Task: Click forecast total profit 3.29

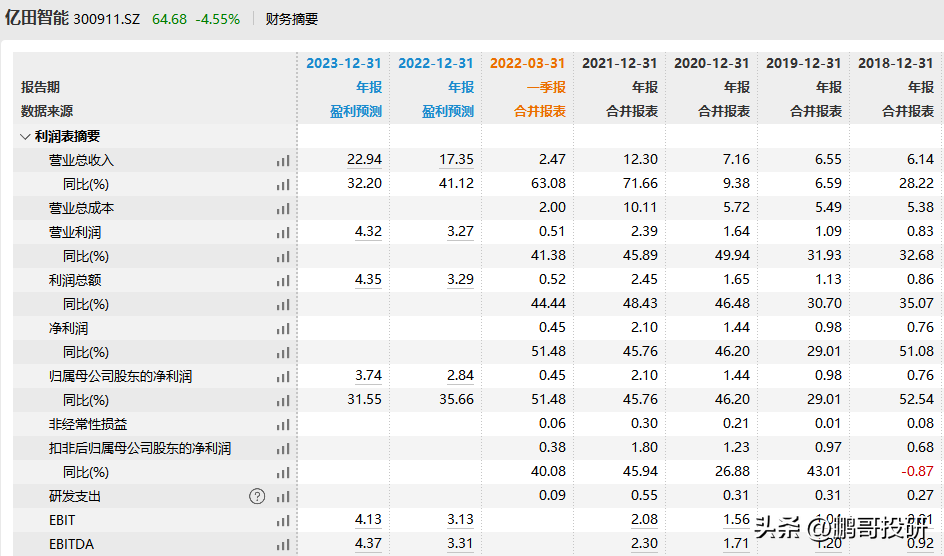Action: coord(461,280)
